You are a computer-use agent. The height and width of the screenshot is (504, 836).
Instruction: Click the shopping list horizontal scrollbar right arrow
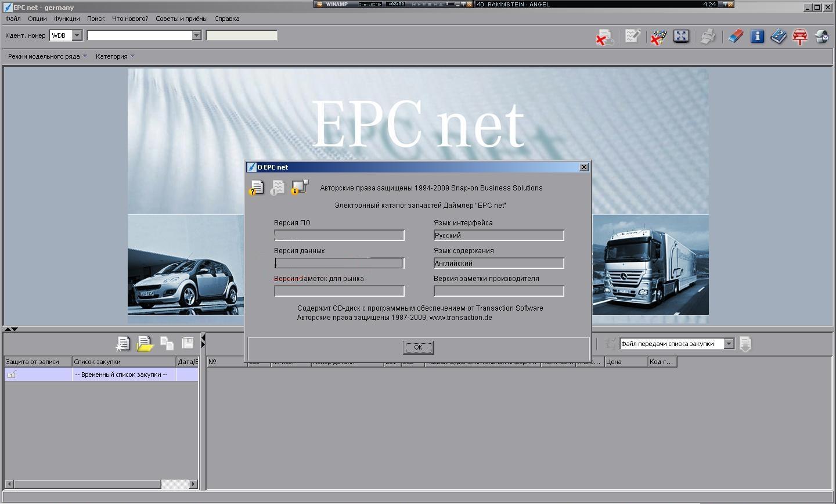tap(193, 484)
